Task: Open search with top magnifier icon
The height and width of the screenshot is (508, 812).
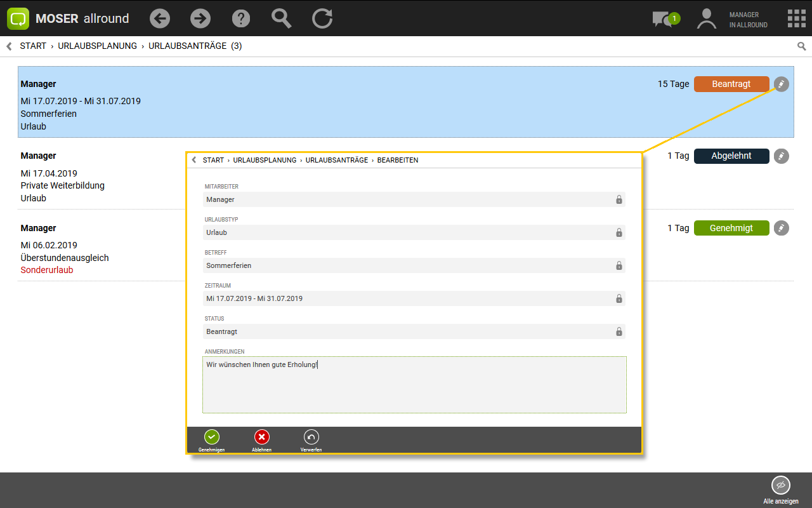Action: click(281, 18)
